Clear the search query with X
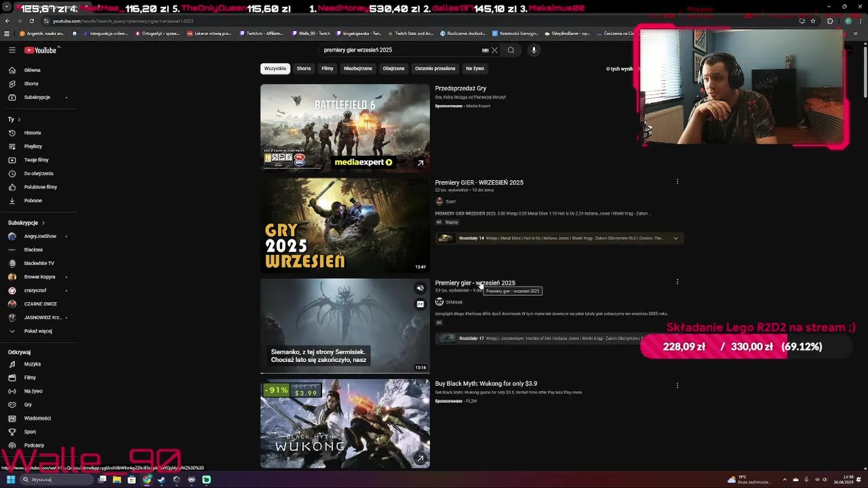This screenshot has height=488, width=868. 494,50
